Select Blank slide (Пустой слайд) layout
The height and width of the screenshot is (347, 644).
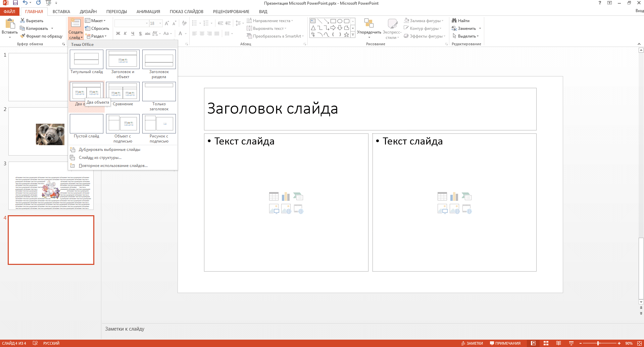[x=87, y=126]
